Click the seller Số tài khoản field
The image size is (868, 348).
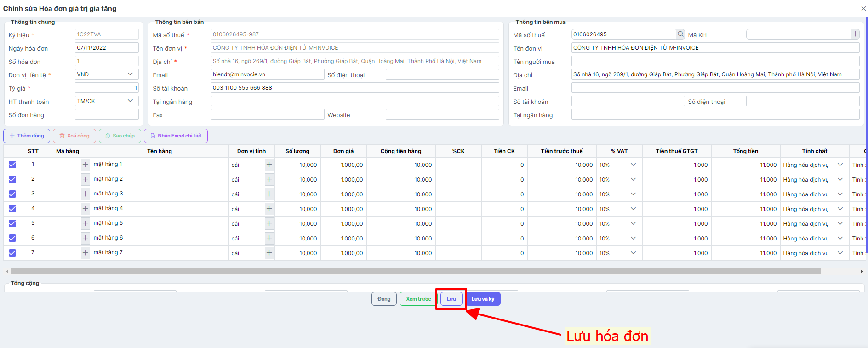click(355, 88)
